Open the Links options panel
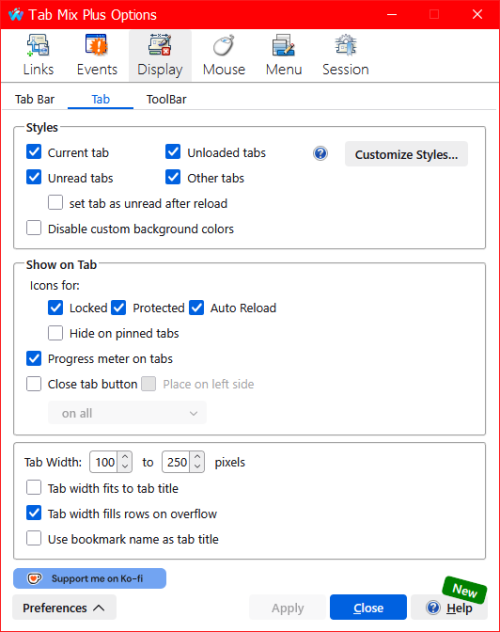 pyautogui.click(x=38, y=56)
